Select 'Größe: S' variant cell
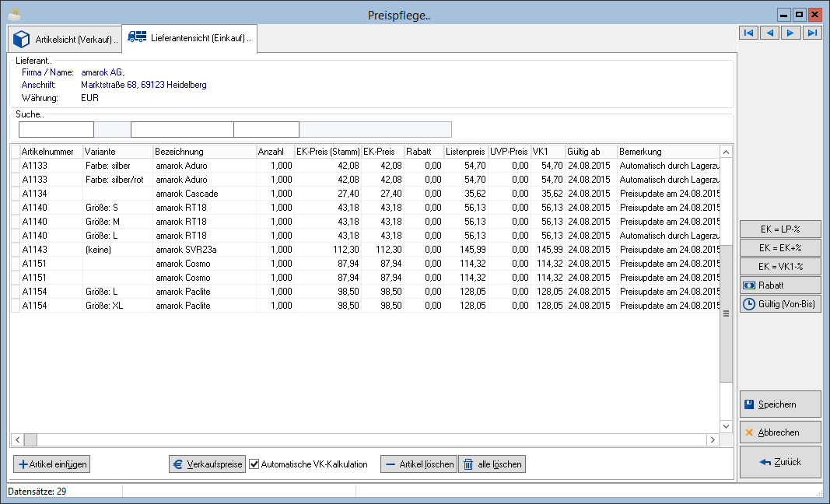The width and height of the screenshot is (830, 504). [118, 208]
